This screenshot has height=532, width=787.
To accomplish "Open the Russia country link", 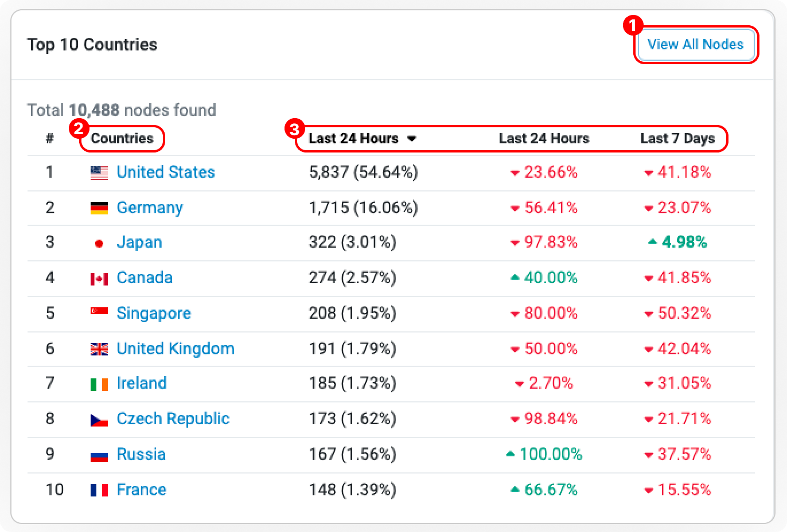I will [141, 454].
